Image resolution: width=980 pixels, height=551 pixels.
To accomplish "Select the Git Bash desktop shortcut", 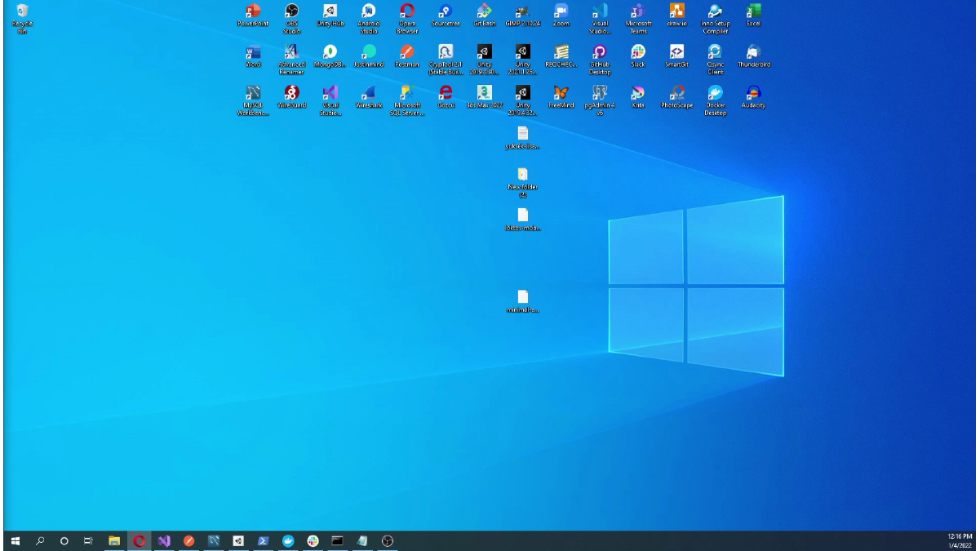I will [484, 15].
